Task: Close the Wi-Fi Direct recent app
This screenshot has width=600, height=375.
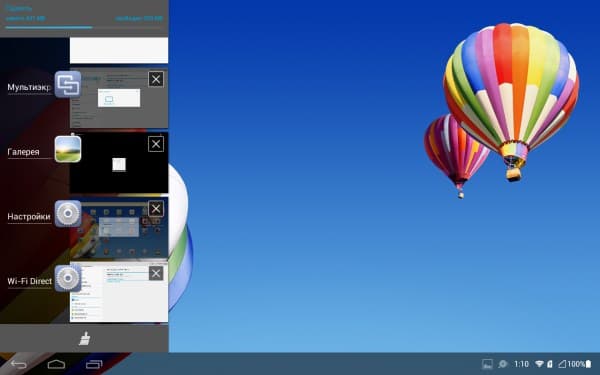Action: coord(156,273)
